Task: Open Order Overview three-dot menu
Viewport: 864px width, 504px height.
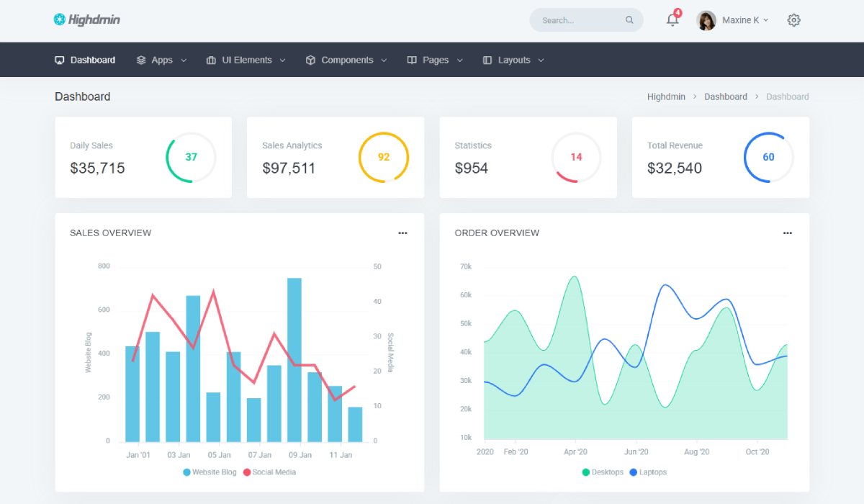Action: [787, 233]
